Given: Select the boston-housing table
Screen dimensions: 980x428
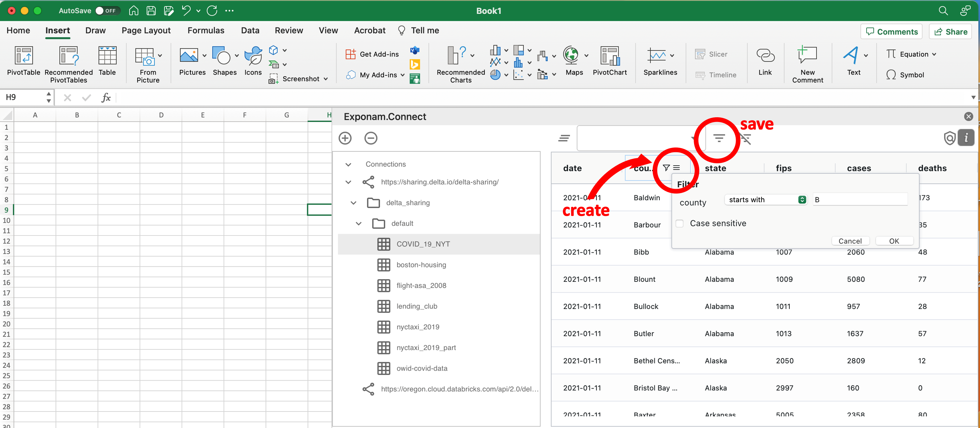Looking at the screenshot, I should pos(421,265).
